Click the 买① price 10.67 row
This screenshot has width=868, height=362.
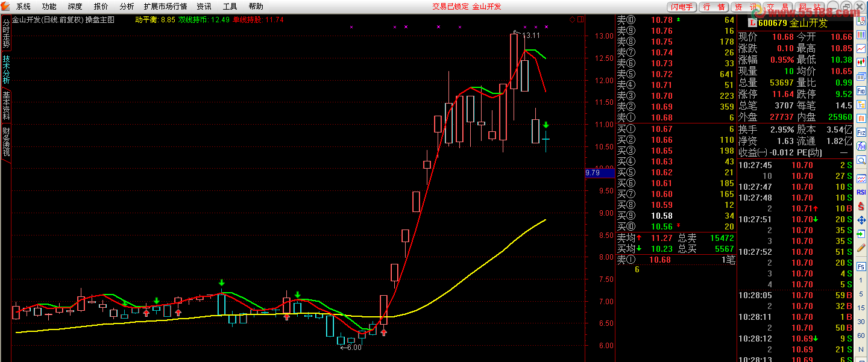(x=676, y=129)
